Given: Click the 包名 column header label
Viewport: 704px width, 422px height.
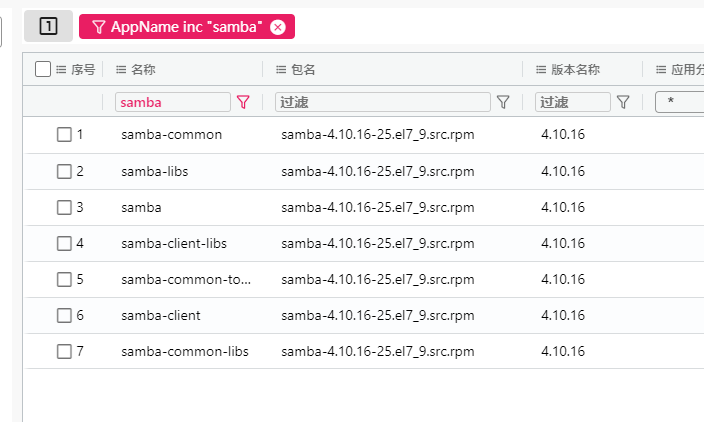Looking at the screenshot, I should (x=303, y=69).
